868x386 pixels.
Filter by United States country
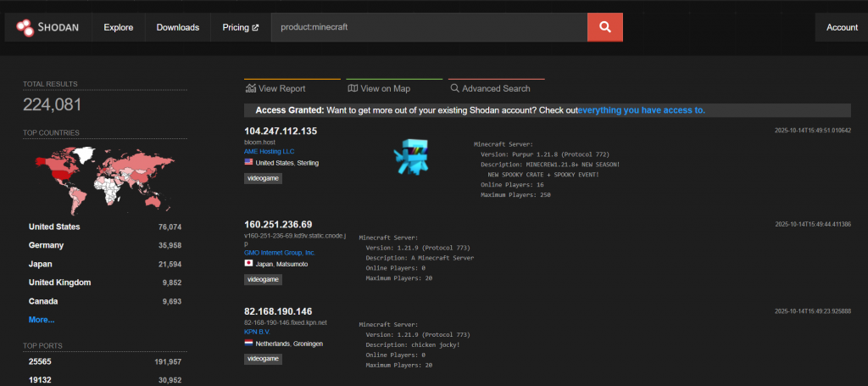(54, 227)
